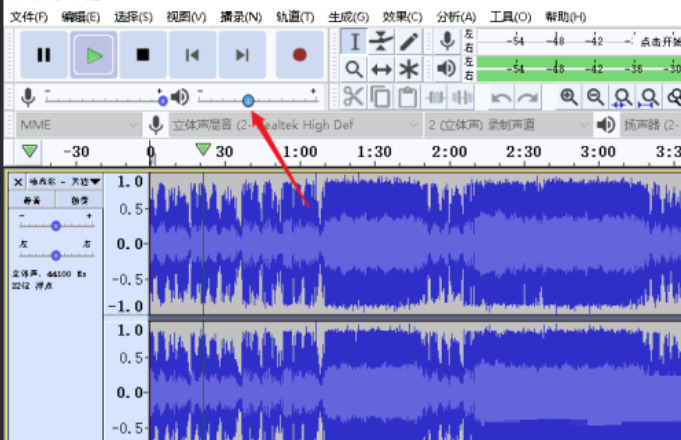Redo the last undone action
681x440 pixels.
tap(528, 97)
